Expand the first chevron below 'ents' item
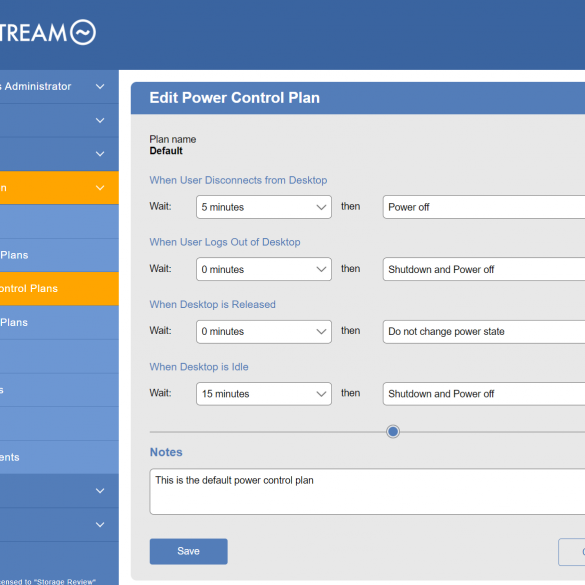Viewport: 585px width, 585px height. (100, 491)
